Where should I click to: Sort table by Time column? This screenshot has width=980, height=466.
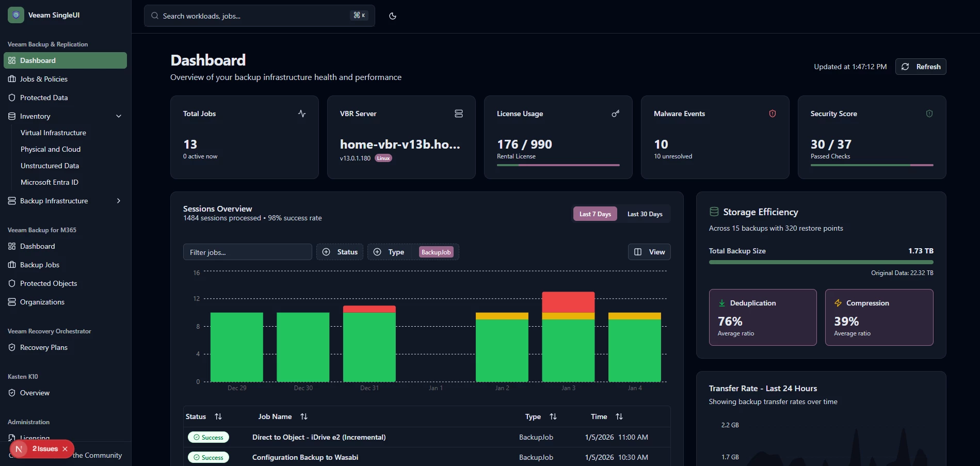pyautogui.click(x=607, y=416)
